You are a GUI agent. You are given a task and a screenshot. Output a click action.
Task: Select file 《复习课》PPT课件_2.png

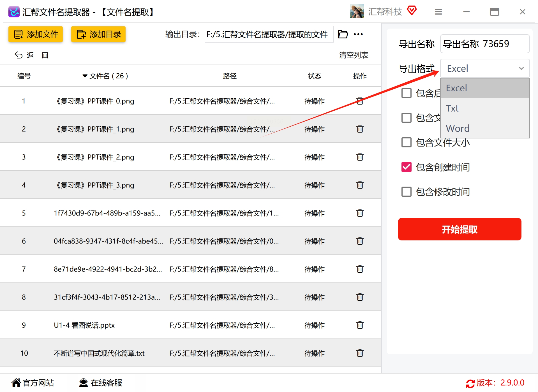click(94, 157)
